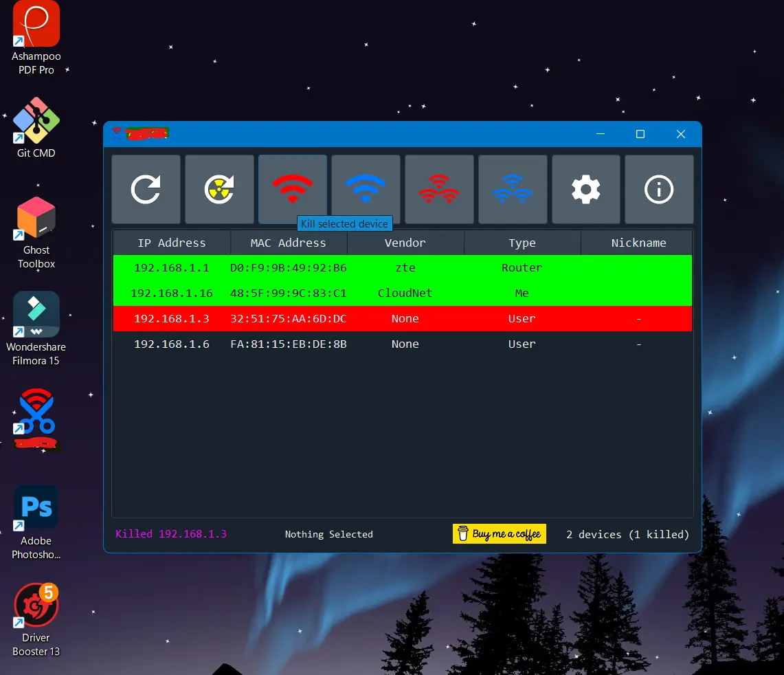Click the app logo in the title bar
Viewport: 784px width, 675px height.
pos(117,133)
